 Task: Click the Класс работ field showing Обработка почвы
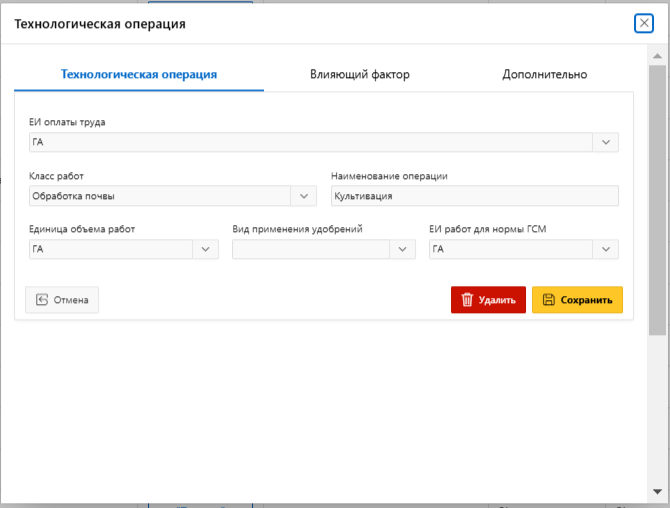(x=160, y=196)
